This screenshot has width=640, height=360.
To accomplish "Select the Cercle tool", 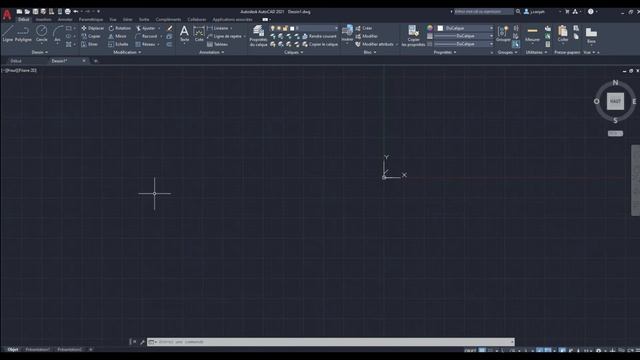I will (x=42, y=33).
